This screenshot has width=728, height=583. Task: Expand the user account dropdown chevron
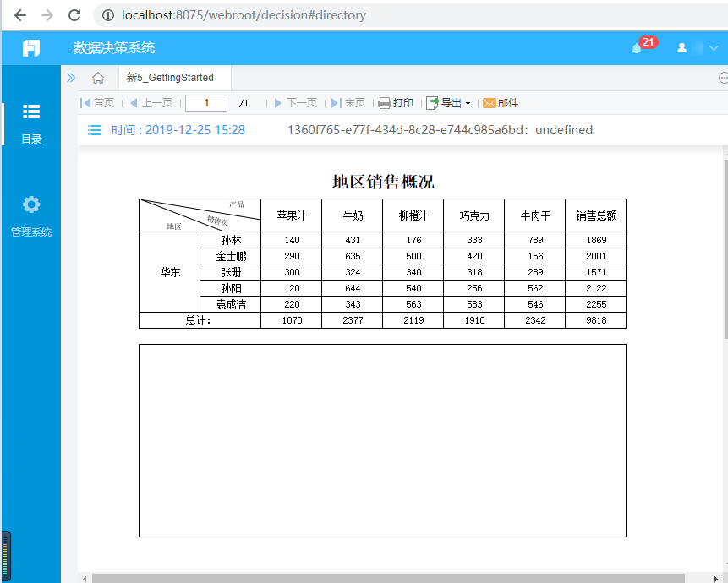[x=714, y=48]
